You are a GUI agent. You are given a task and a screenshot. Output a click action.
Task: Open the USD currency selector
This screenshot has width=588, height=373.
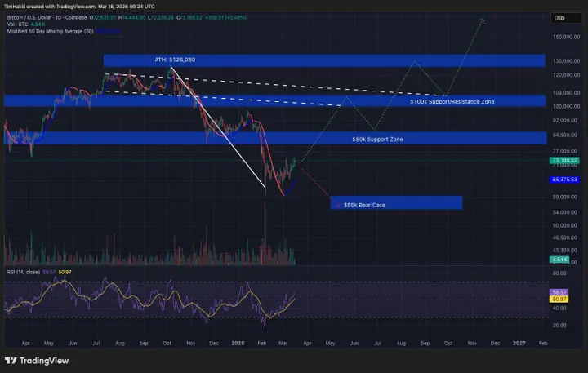tap(559, 18)
